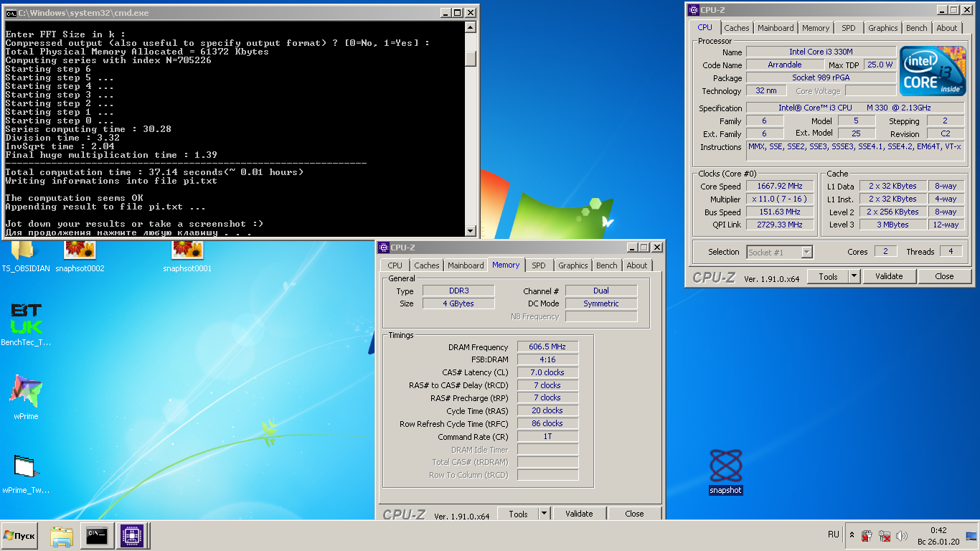The height and width of the screenshot is (551, 980).
Task: Click the Bus Speed value 151.63 MHz
Action: click(781, 212)
